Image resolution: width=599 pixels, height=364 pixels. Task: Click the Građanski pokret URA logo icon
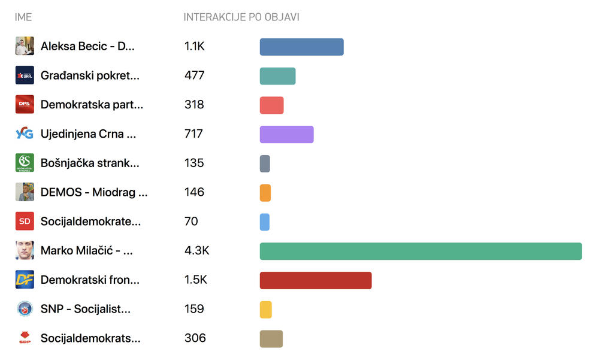click(25, 75)
